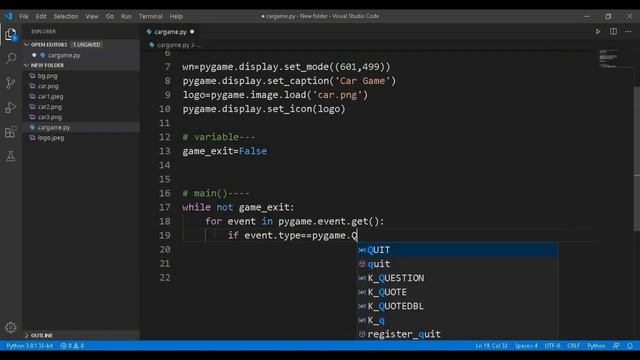Click the False keyword on line 13
This screenshot has height=360, width=640.
(x=253, y=151)
